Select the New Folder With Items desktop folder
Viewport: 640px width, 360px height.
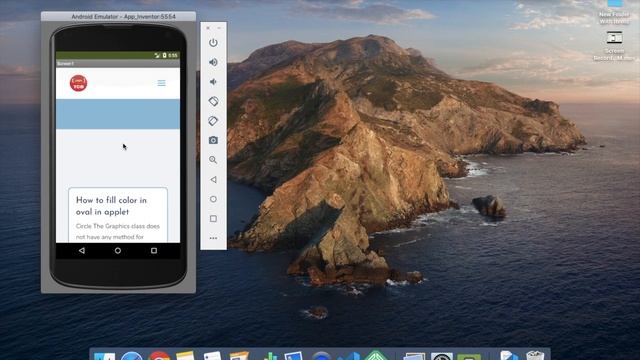pyautogui.click(x=614, y=12)
